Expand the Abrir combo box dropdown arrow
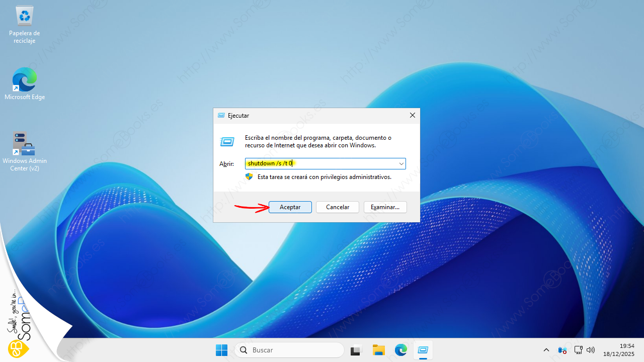The width and height of the screenshot is (644, 362). click(401, 163)
